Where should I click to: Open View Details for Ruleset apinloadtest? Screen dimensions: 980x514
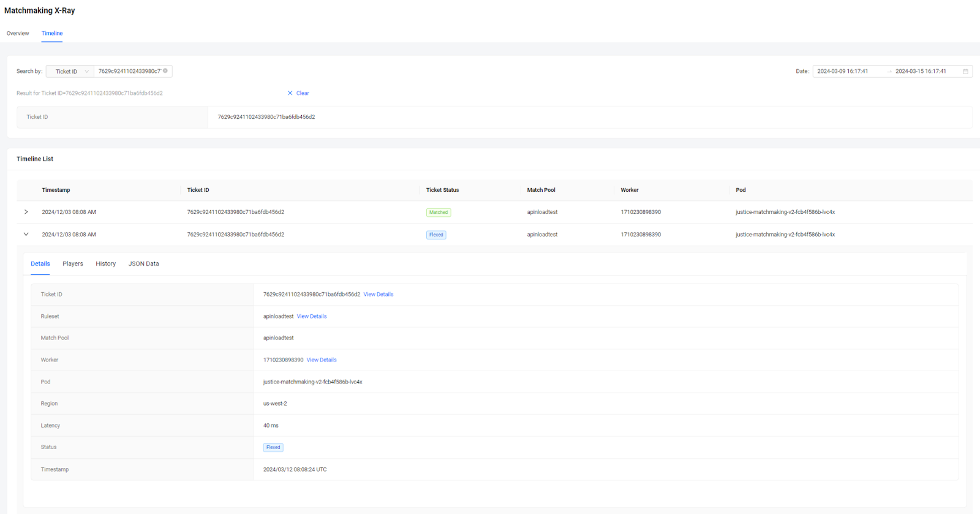coord(312,317)
